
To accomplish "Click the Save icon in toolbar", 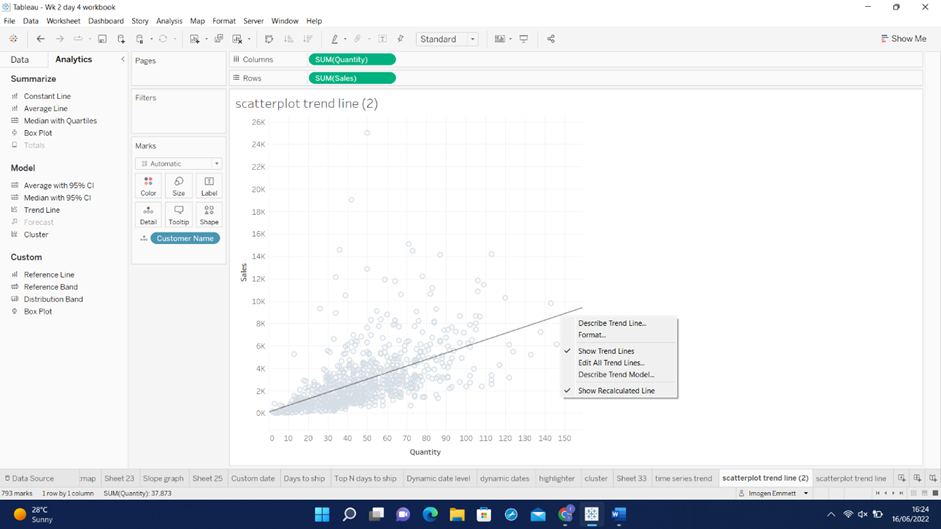I will click(102, 39).
